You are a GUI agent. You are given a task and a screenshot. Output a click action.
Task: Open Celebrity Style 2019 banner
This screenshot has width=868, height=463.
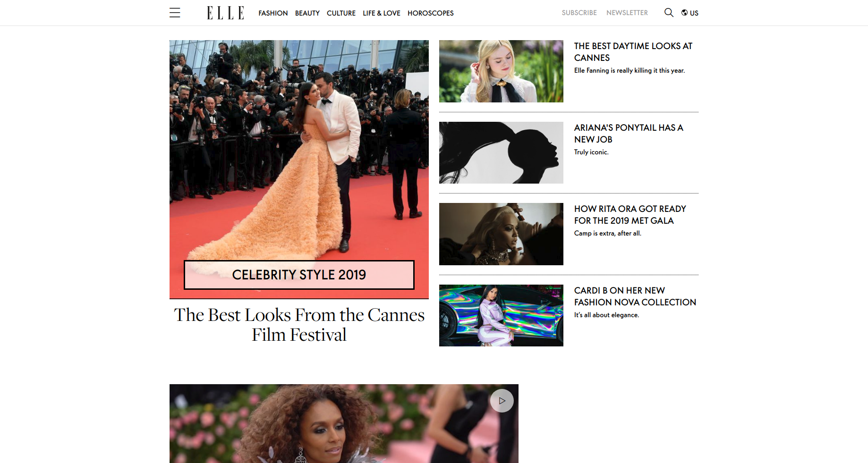[299, 275]
